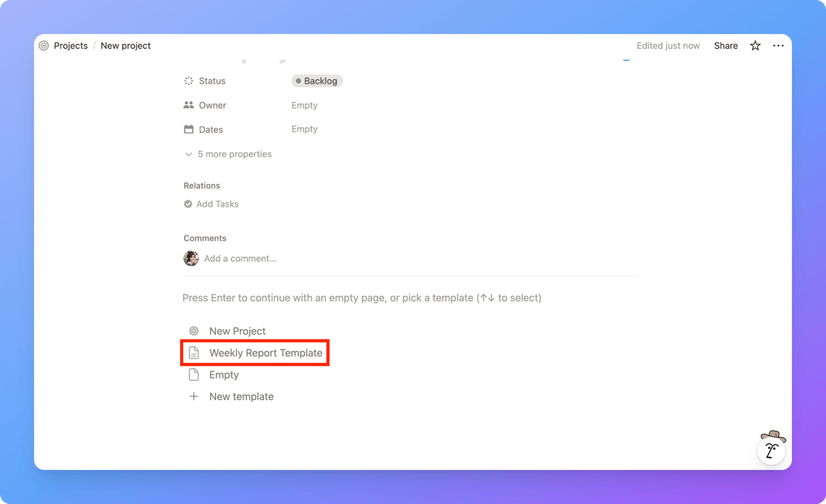
Task: Click the user avatar in comments
Action: coord(191,259)
